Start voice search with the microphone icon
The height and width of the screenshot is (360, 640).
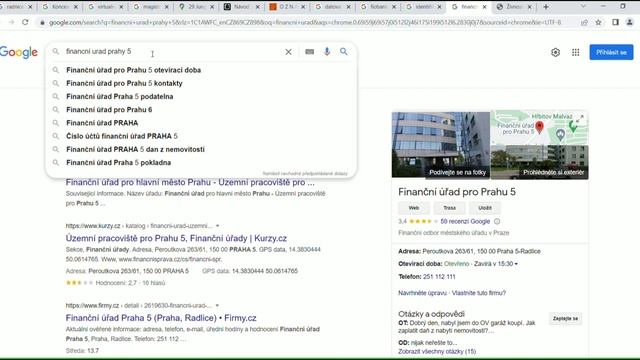[327, 51]
